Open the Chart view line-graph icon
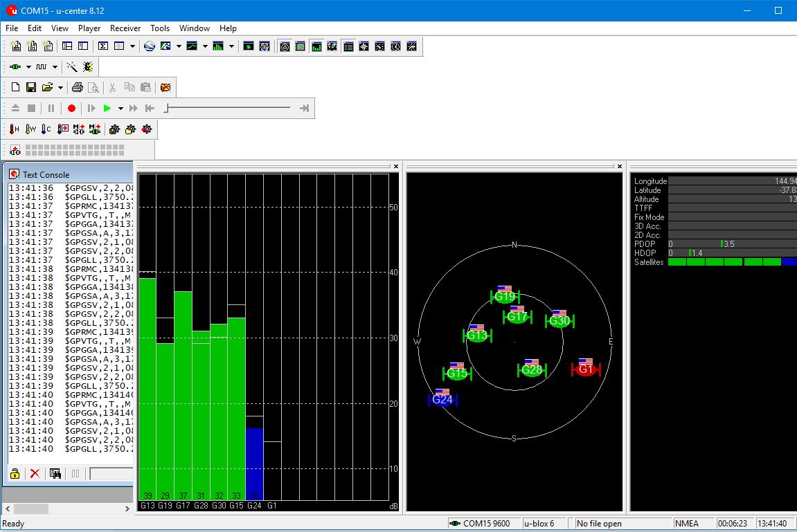Viewport: 797px width, 532px height. [192, 46]
